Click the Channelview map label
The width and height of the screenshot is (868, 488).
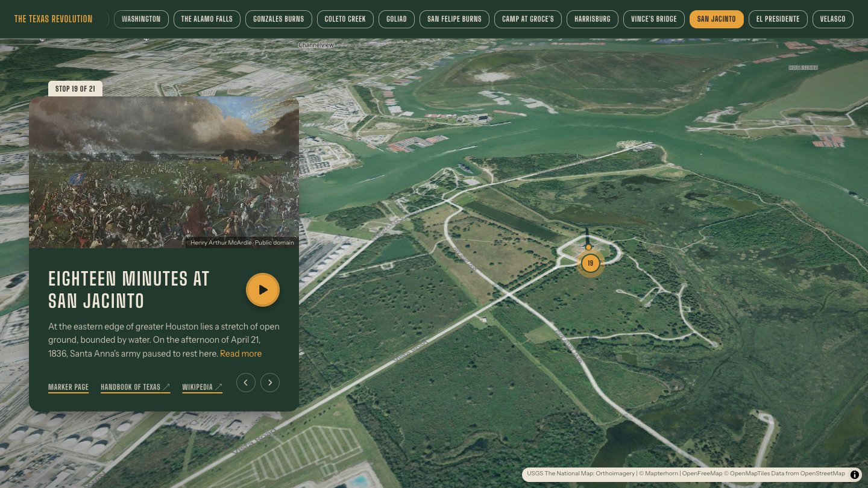(316, 45)
